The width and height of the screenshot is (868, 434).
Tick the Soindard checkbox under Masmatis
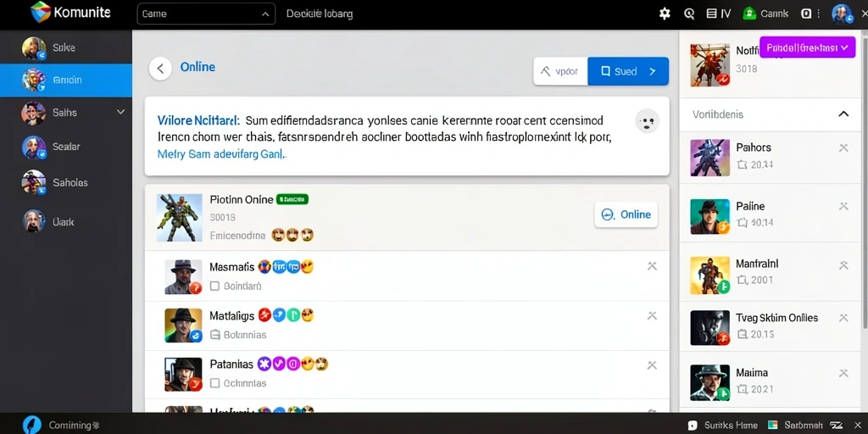214,287
